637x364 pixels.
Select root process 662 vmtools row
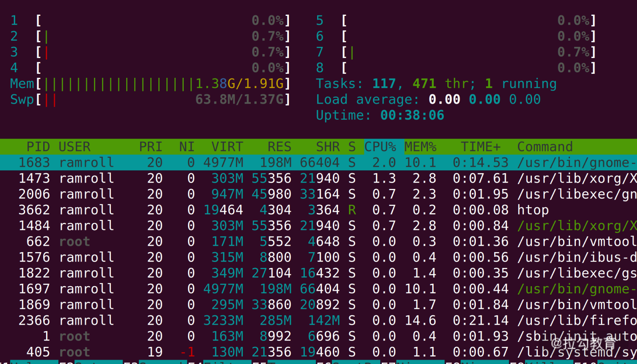(x=318, y=241)
